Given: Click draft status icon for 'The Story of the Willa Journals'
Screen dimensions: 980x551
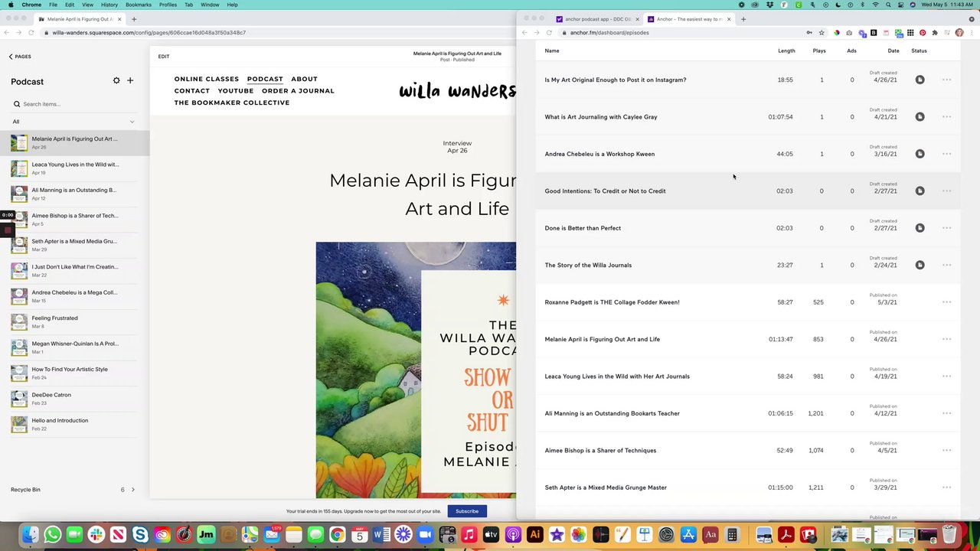Looking at the screenshot, I should [920, 266].
